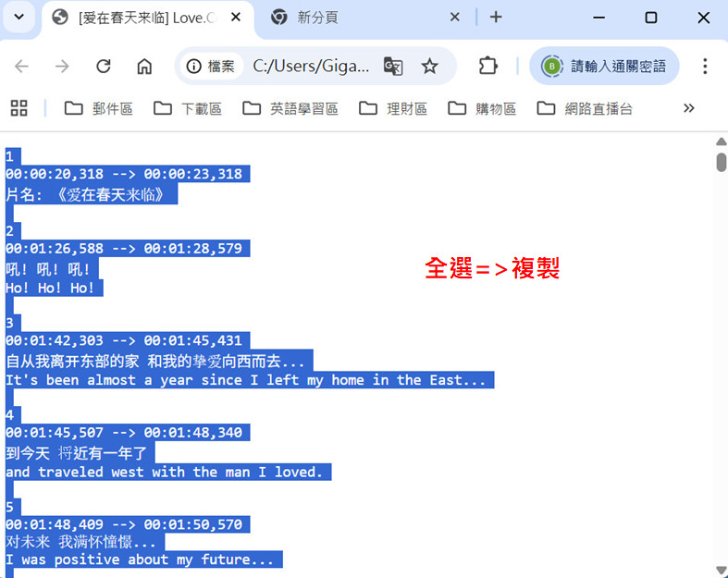This screenshot has height=578, width=728.
Task: Click the profile 請輸入通關密語 button
Action: pyautogui.click(x=605, y=67)
